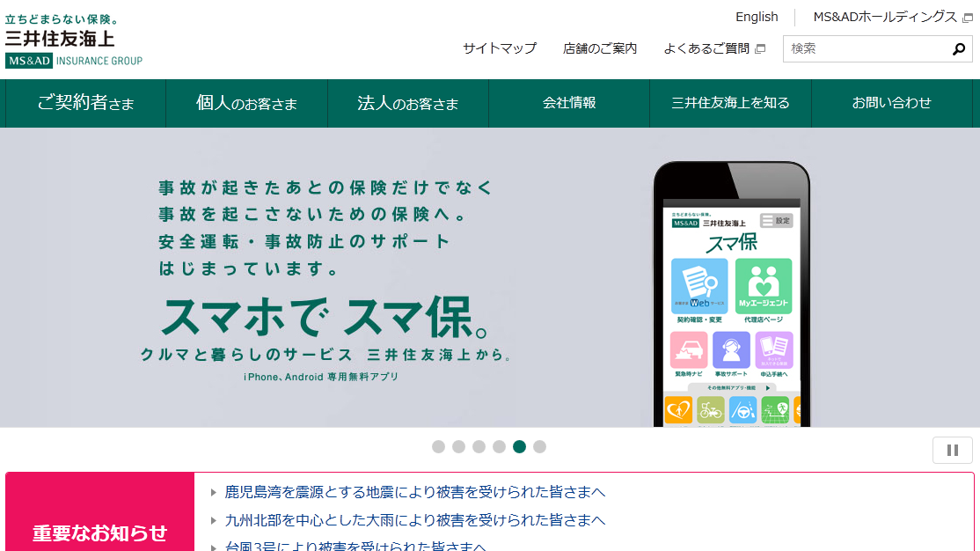Open the 個人のお客さま menu
Screen dimensions: 980x551
click(247, 103)
